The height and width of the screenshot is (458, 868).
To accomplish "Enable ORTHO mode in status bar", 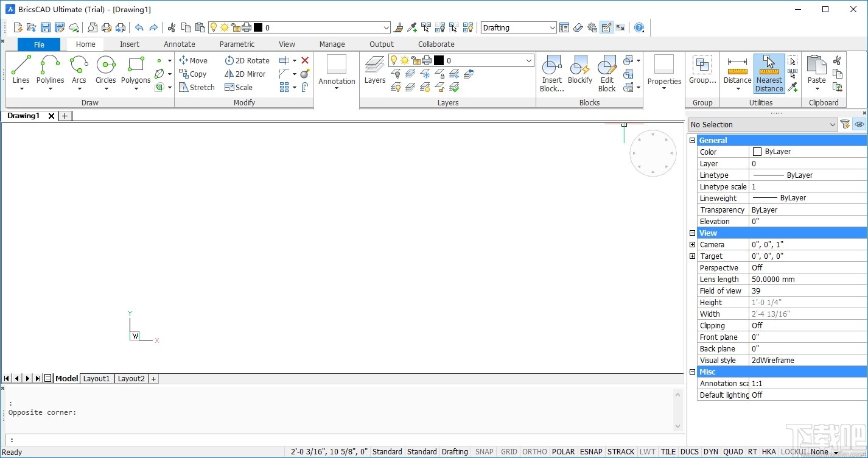I will (534, 451).
